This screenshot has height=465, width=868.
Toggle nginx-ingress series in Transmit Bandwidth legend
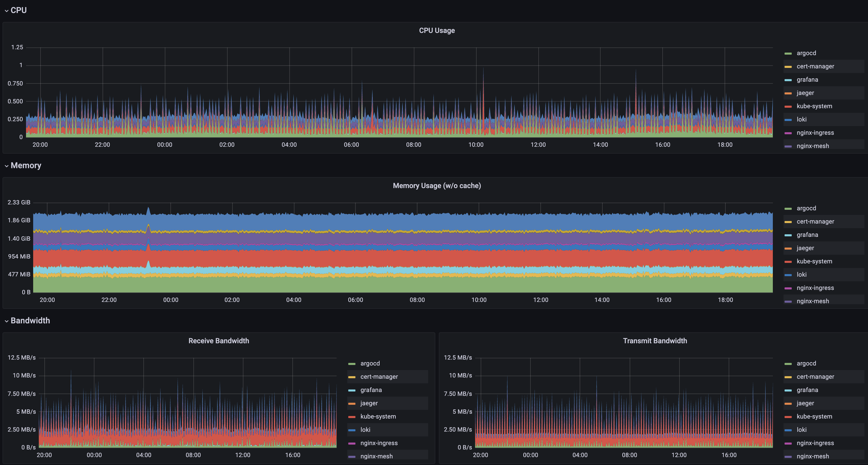click(x=815, y=443)
